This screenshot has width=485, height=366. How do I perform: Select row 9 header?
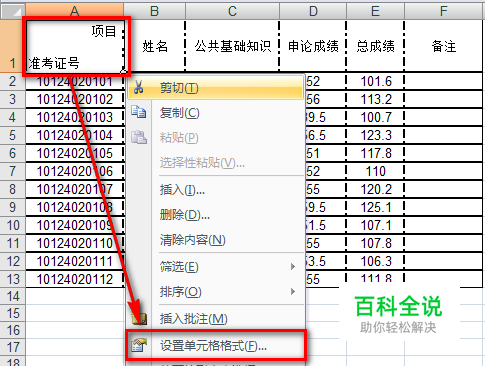tap(13, 207)
